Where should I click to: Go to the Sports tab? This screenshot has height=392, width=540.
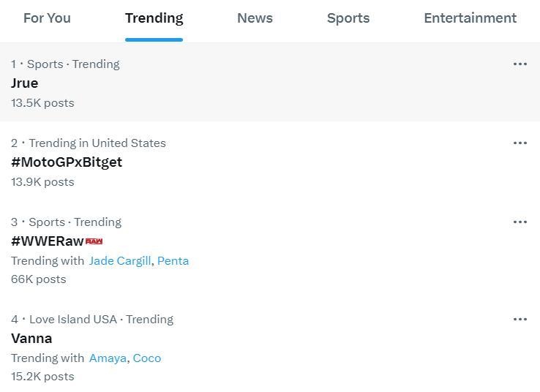(x=348, y=18)
